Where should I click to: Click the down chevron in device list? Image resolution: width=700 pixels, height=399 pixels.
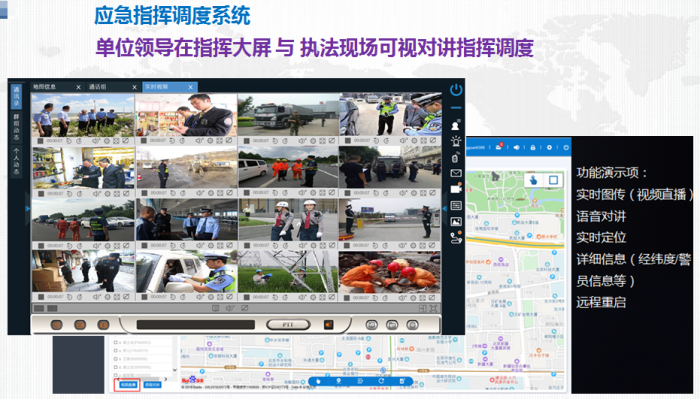coord(175,370)
